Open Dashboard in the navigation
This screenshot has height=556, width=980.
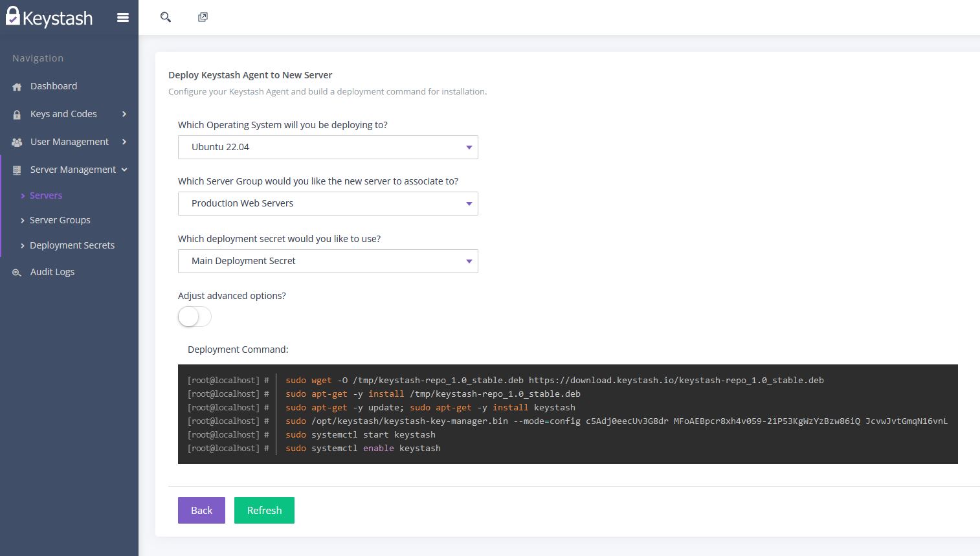pos(54,86)
